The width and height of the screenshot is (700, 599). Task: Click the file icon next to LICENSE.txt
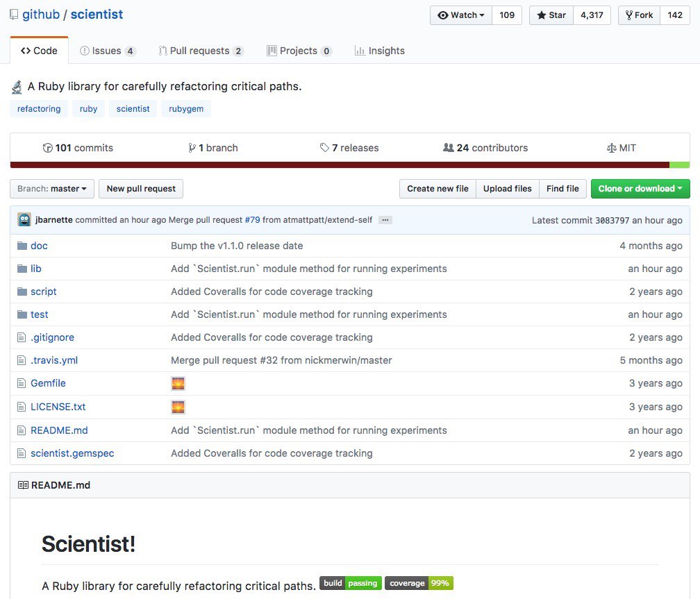(22, 407)
